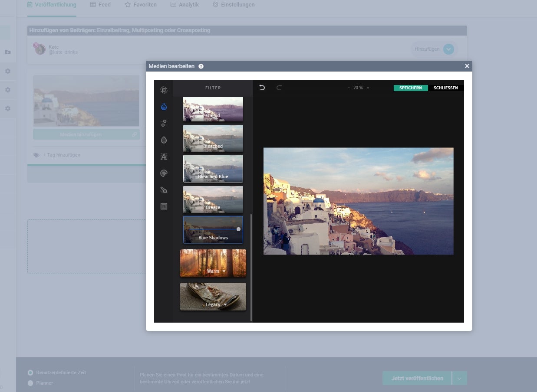Screen dimensions: 537x392
Task: Switch to the Feed tab
Action: 100,4
